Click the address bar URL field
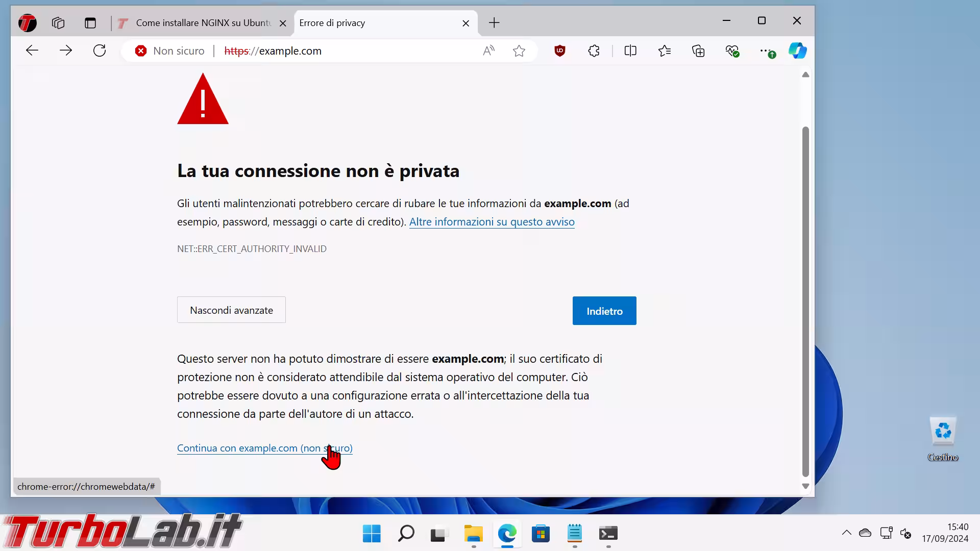 (x=347, y=51)
